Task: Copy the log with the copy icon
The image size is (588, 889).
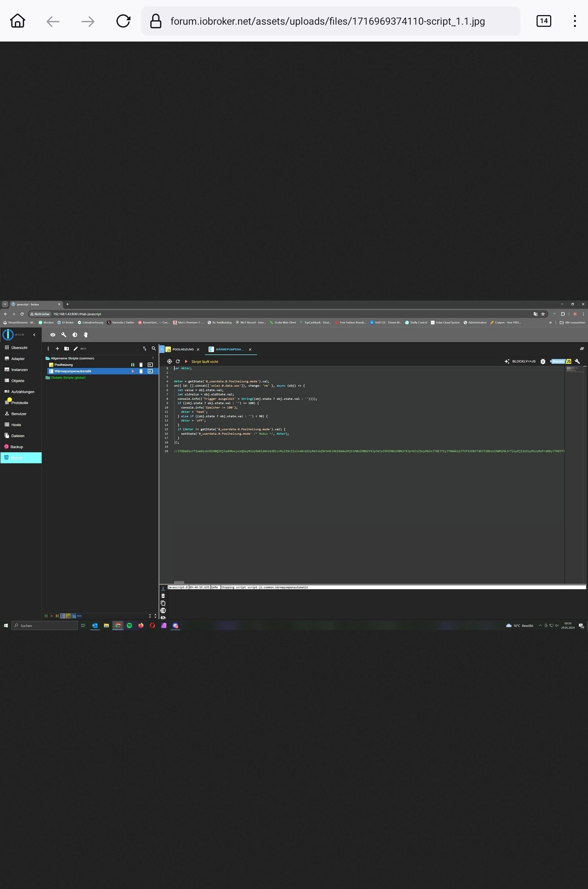Action: pyautogui.click(x=163, y=603)
